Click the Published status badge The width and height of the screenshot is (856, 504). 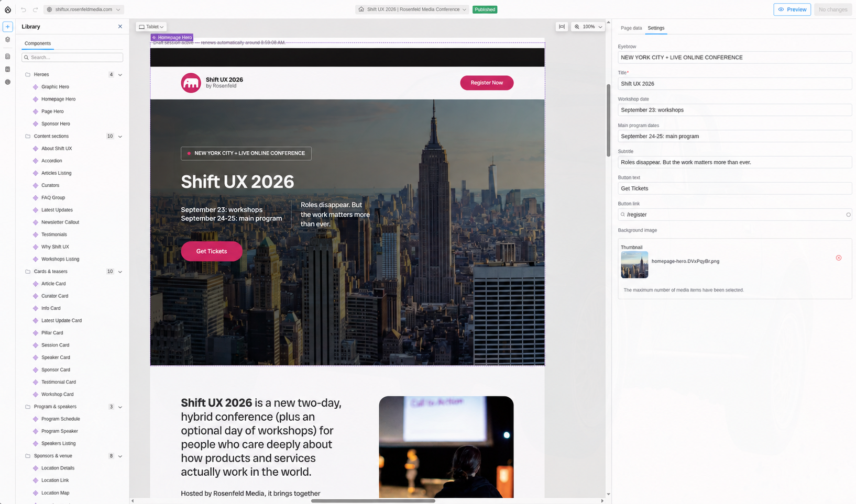[x=485, y=9]
